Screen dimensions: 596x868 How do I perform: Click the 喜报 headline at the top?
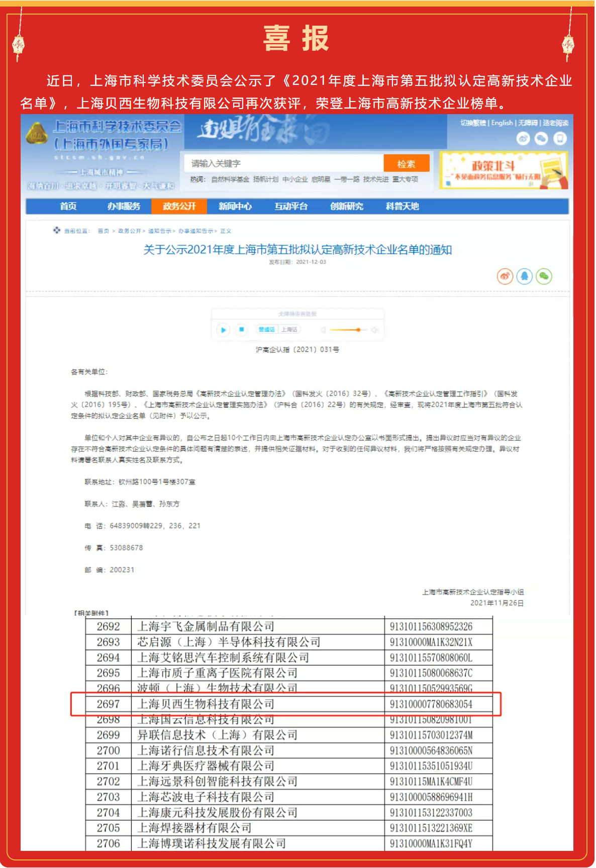tap(296, 38)
